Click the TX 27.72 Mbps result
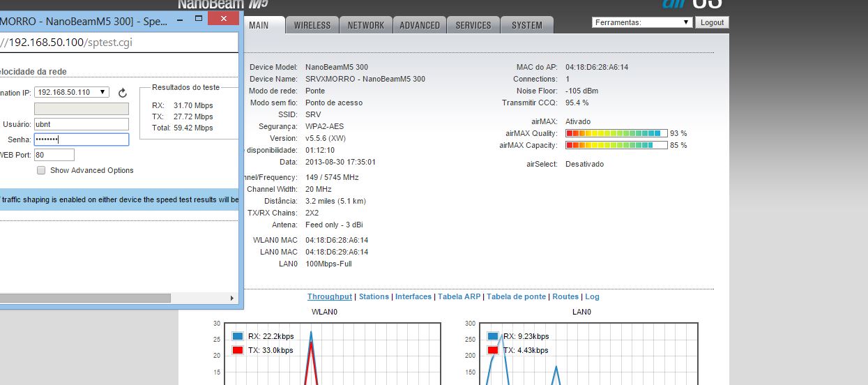 (x=193, y=116)
